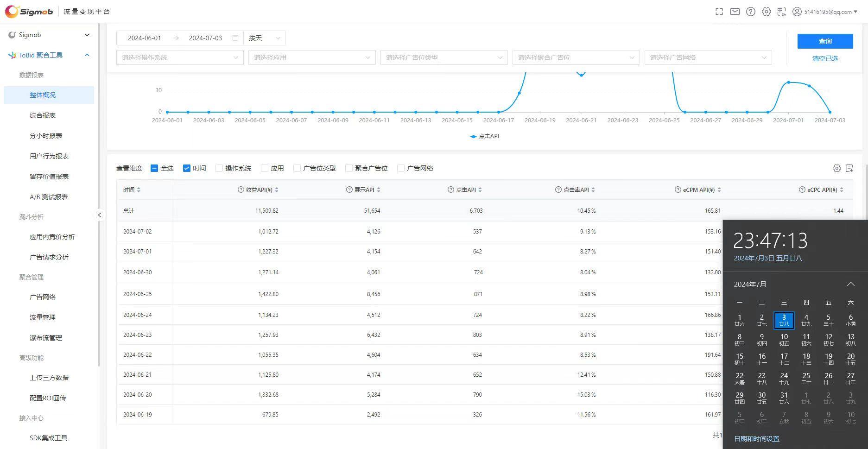Click the blue 查询 button
The image size is (868, 449).
(825, 41)
